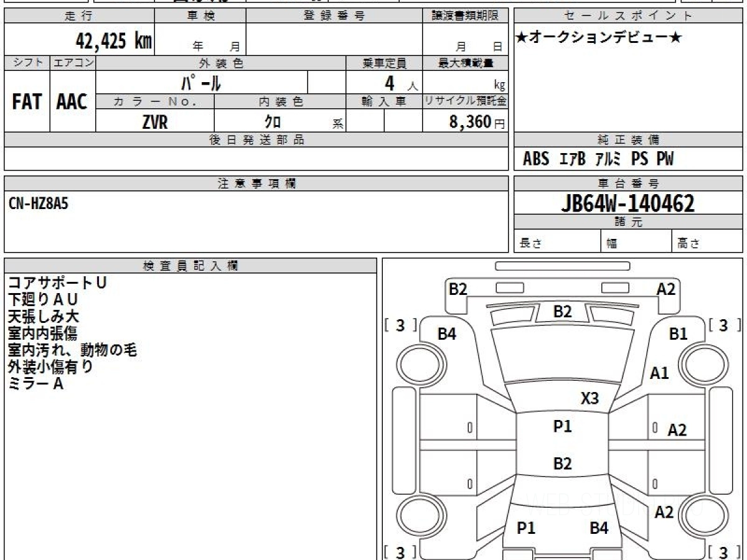Select the 登録番号 header
Viewport: 747px width, 560px height.
tap(334, 16)
